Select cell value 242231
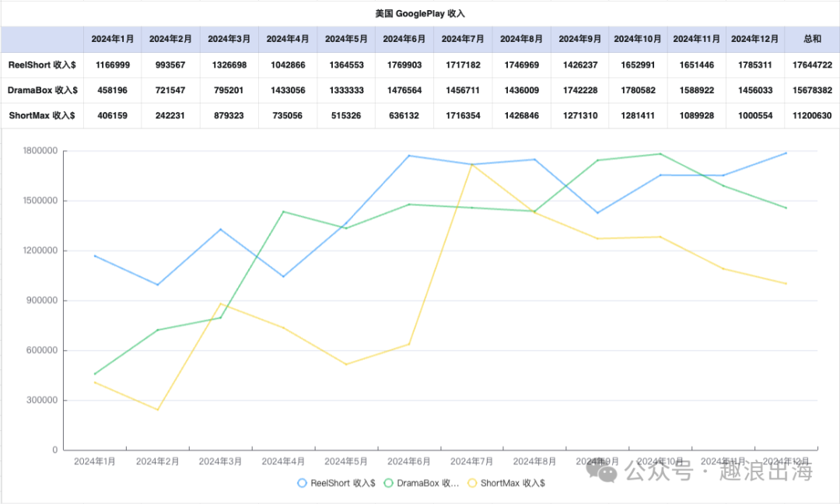This screenshot has width=840, height=504. pyautogui.click(x=170, y=115)
